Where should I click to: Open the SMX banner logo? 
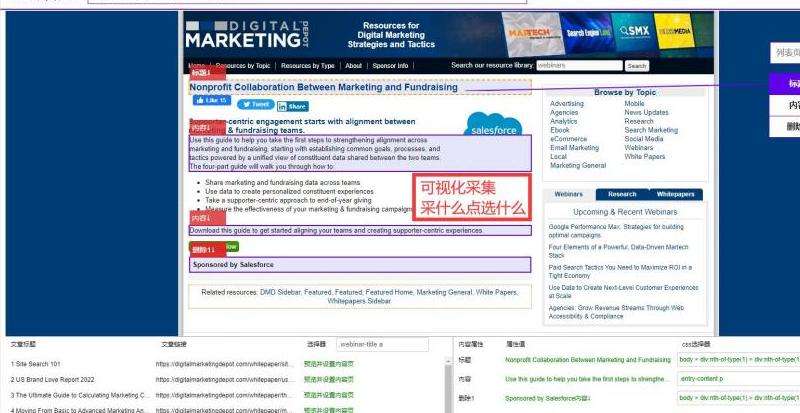tap(634, 32)
